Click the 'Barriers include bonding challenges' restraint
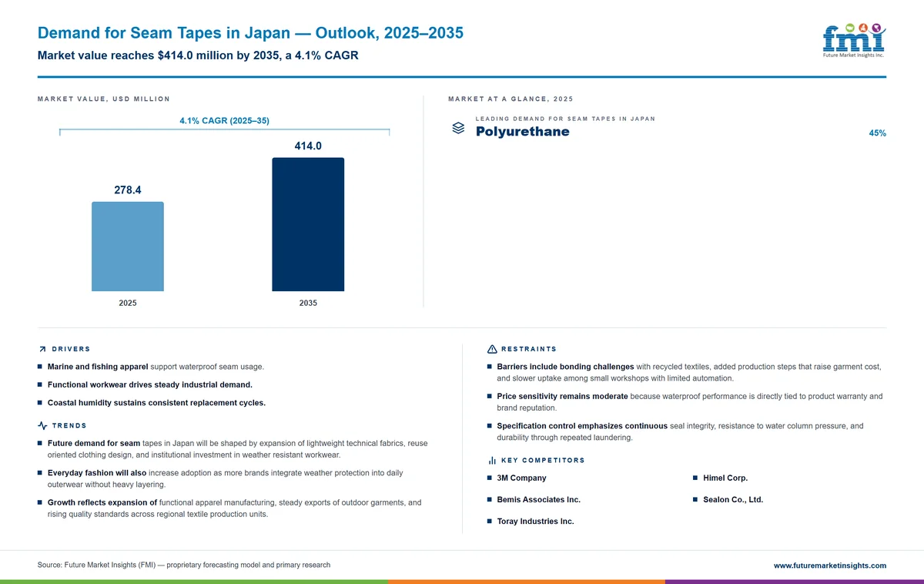924x584 pixels. point(689,372)
